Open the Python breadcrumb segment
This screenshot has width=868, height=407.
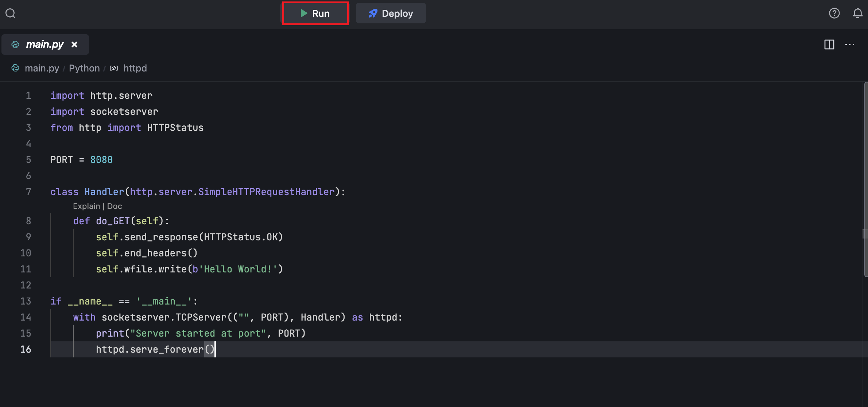pos(84,68)
